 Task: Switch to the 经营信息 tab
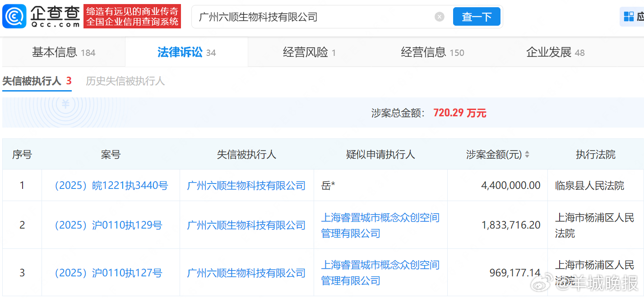tap(431, 52)
